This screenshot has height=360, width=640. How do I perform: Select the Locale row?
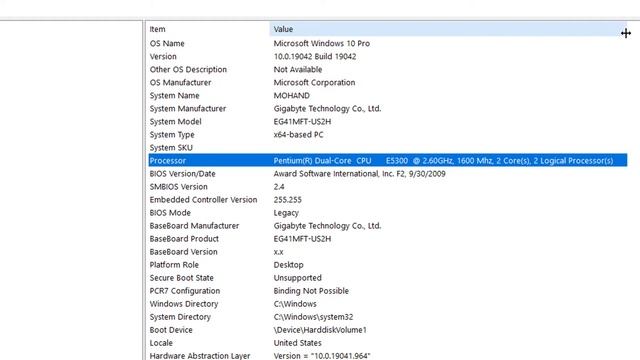[161, 344]
